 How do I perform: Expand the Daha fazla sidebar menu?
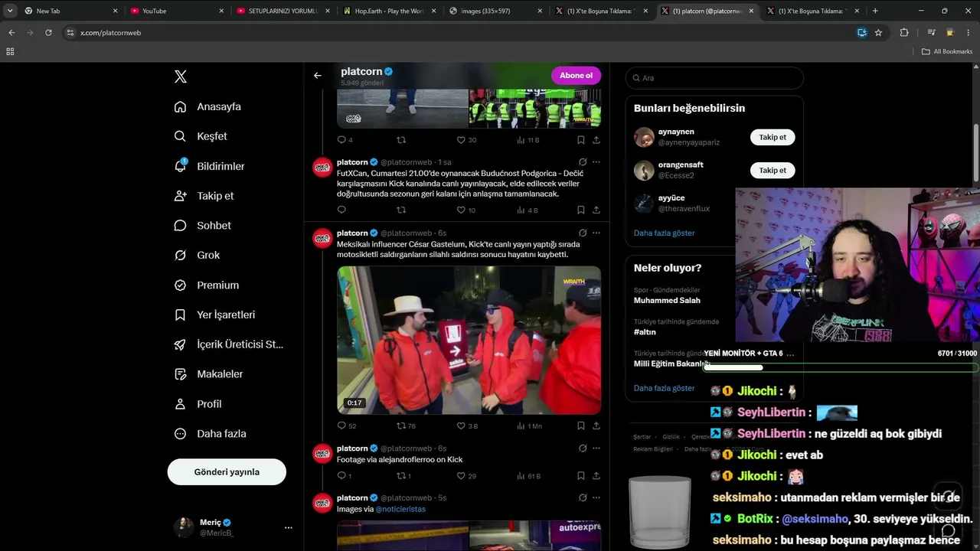click(211, 434)
